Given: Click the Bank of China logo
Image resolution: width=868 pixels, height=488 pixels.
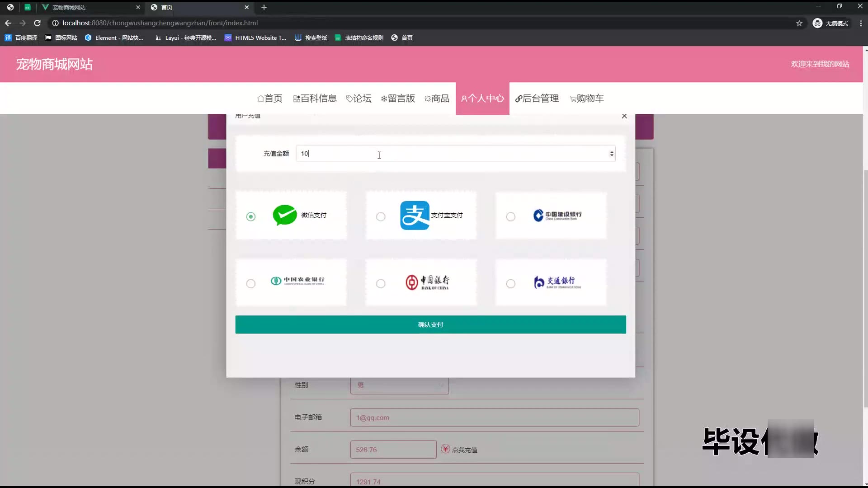Looking at the screenshot, I should (x=427, y=282).
